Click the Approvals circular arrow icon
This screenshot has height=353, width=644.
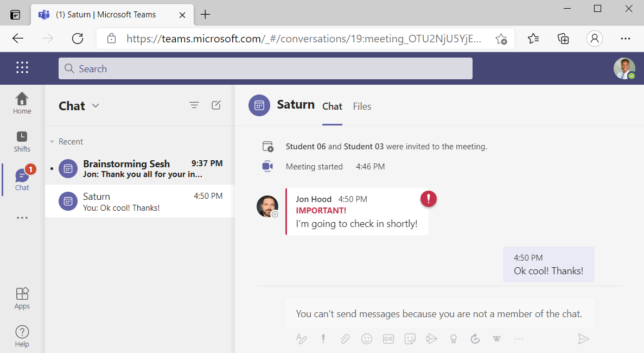(x=475, y=339)
